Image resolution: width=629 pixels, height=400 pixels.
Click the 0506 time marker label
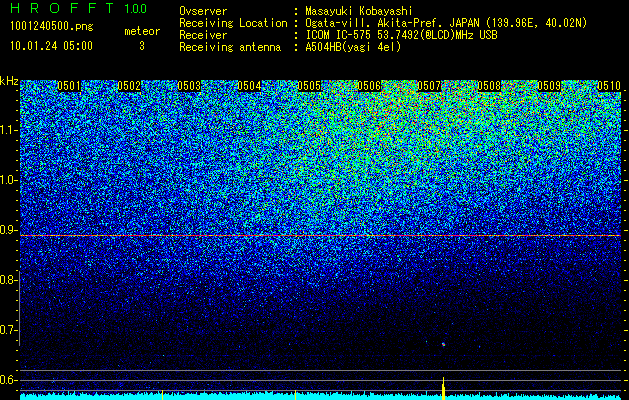click(x=369, y=86)
